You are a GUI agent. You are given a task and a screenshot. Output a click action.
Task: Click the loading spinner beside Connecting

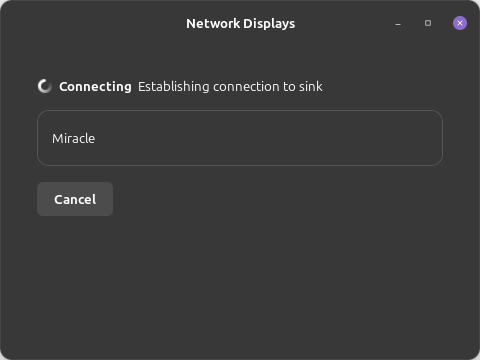pyautogui.click(x=45, y=86)
